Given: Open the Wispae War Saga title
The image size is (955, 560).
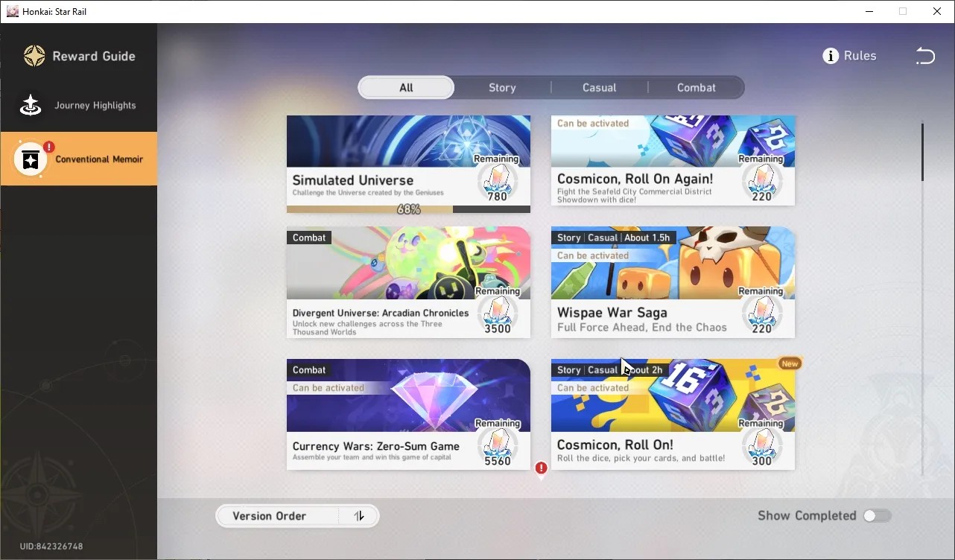Looking at the screenshot, I should [612, 313].
